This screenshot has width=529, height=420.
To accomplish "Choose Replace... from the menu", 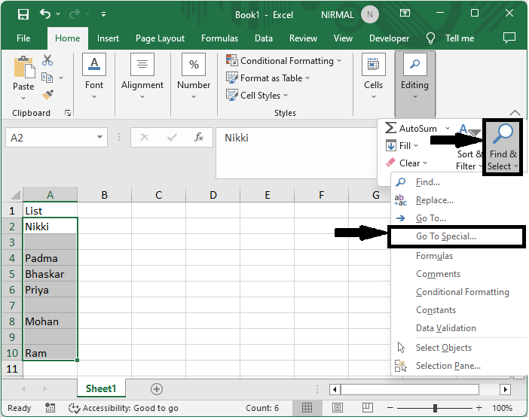I will (458, 200).
